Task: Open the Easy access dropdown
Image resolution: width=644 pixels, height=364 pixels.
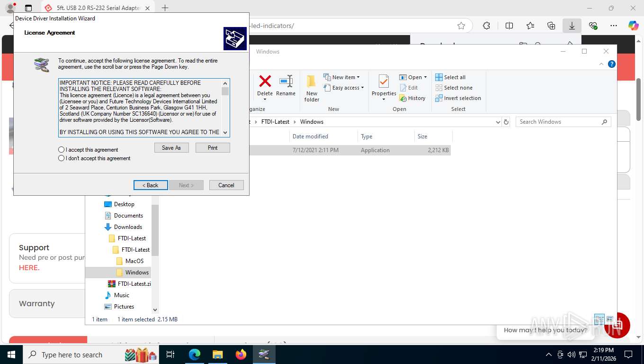Action: click(344, 88)
